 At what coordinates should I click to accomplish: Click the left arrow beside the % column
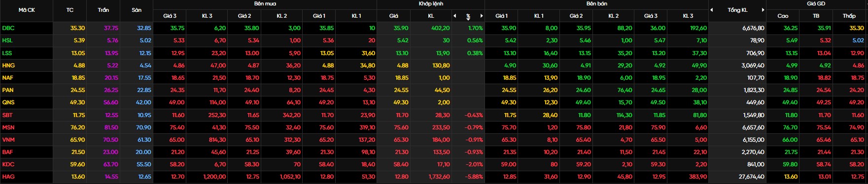click(x=455, y=16)
